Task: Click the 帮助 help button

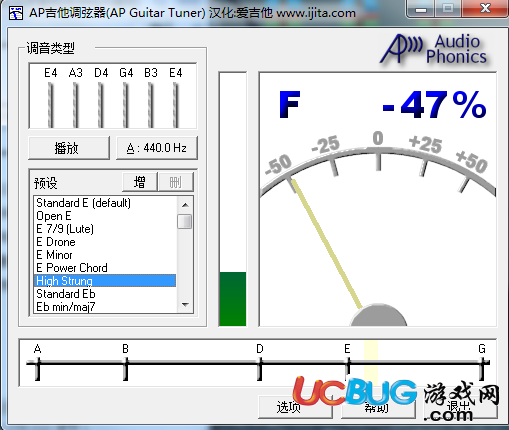Action: (378, 407)
